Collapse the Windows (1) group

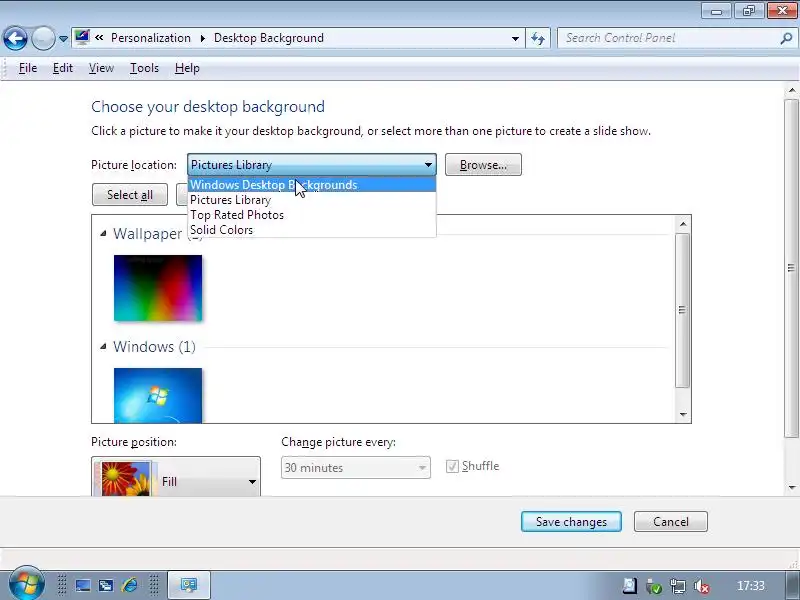click(x=103, y=346)
